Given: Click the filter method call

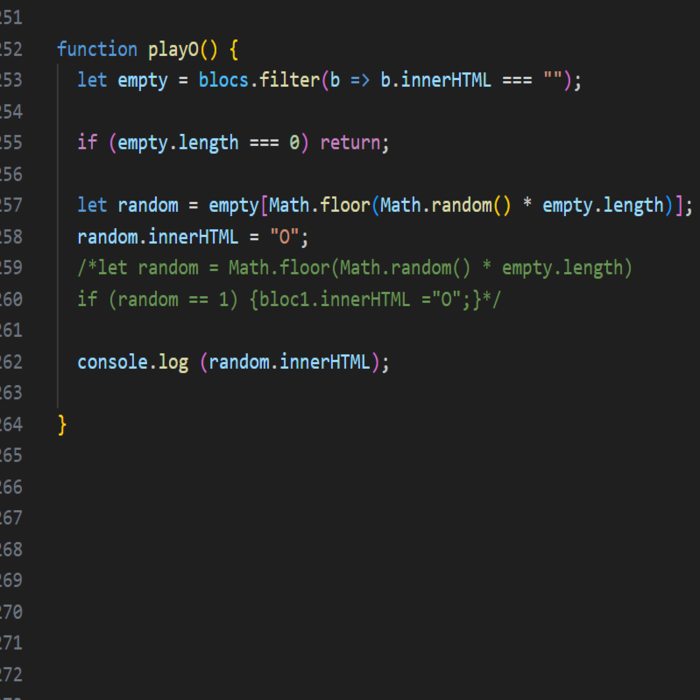Looking at the screenshot, I should (289, 80).
